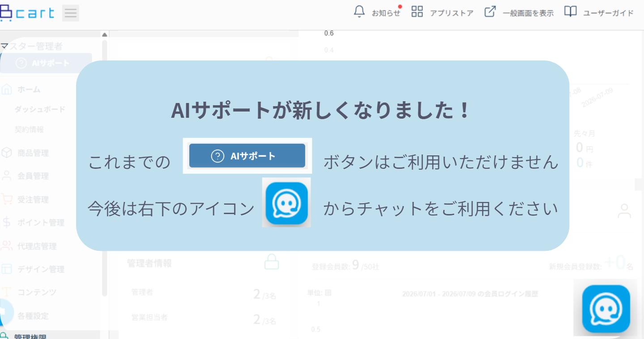Screen dimensions: 644x339
Task: Select the 代理店管理 people icon
Action: 7,246
